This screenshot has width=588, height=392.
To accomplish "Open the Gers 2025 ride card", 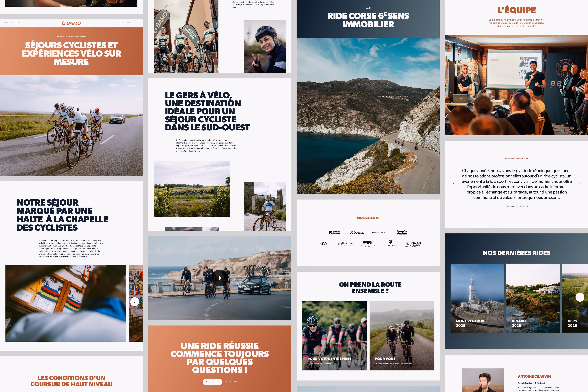I will (x=575, y=298).
